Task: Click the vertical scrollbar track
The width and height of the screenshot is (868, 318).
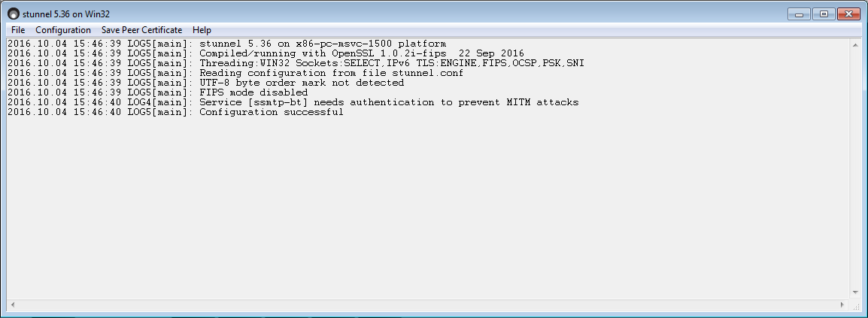Action: [855, 168]
